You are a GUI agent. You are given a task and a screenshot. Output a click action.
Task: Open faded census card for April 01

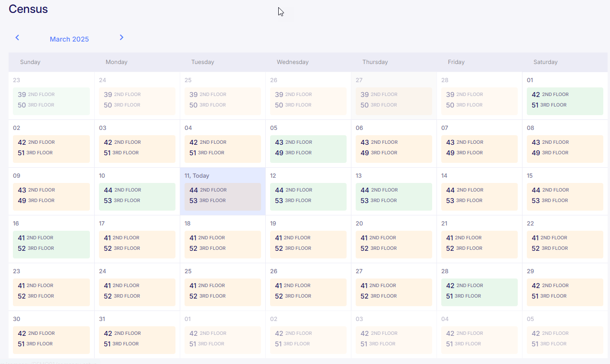tap(223, 340)
